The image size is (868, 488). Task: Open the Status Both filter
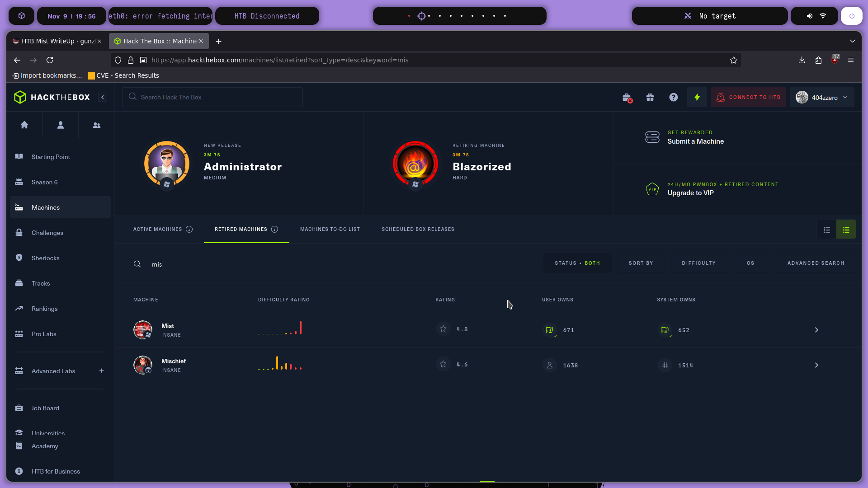pos(577,263)
